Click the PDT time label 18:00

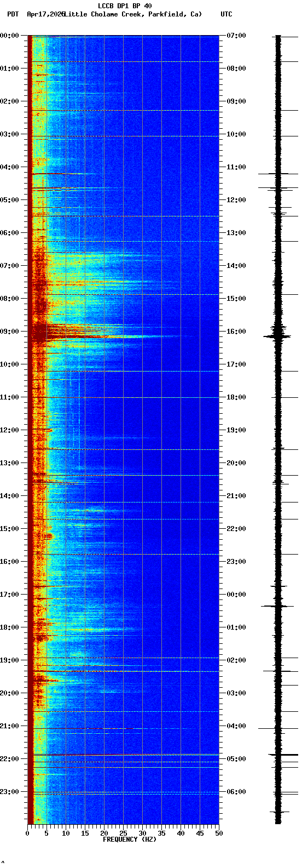(9, 627)
